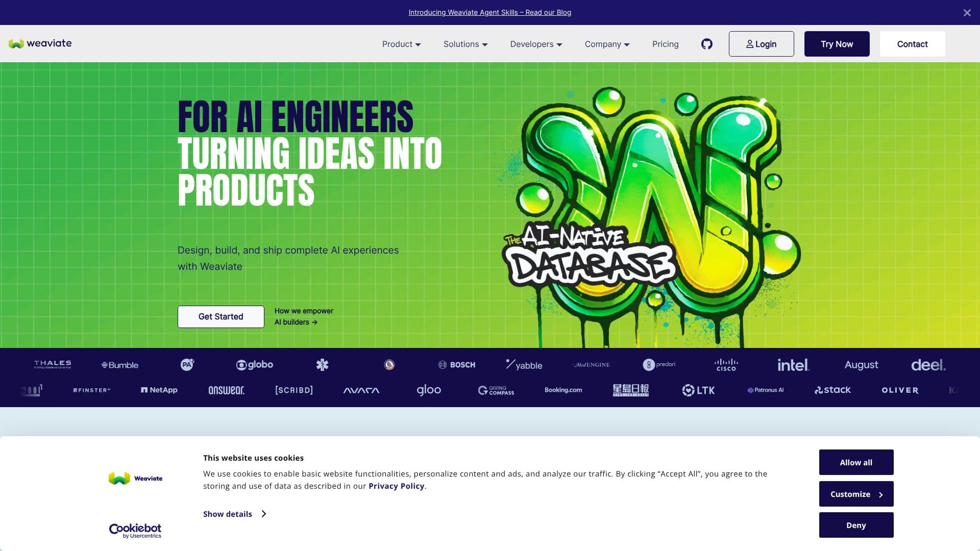Click the stack logo
The height and width of the screenshot is (551, 980).
point(833,390)
